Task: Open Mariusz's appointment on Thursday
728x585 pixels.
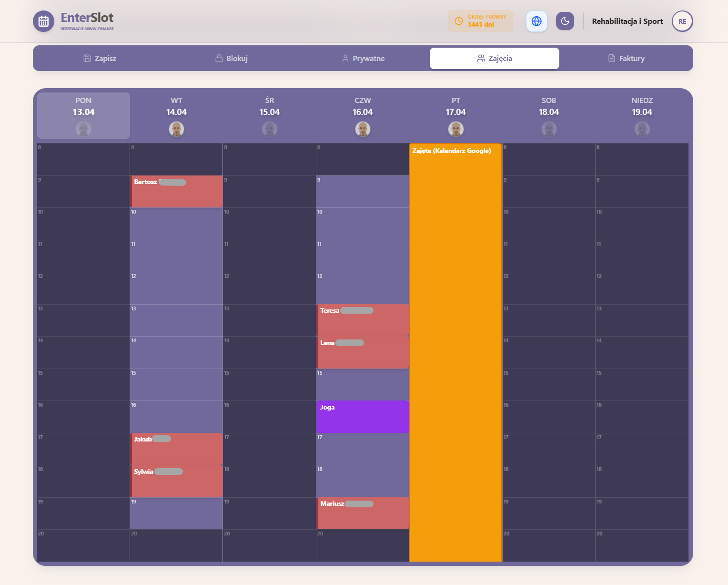Action: 363,513
